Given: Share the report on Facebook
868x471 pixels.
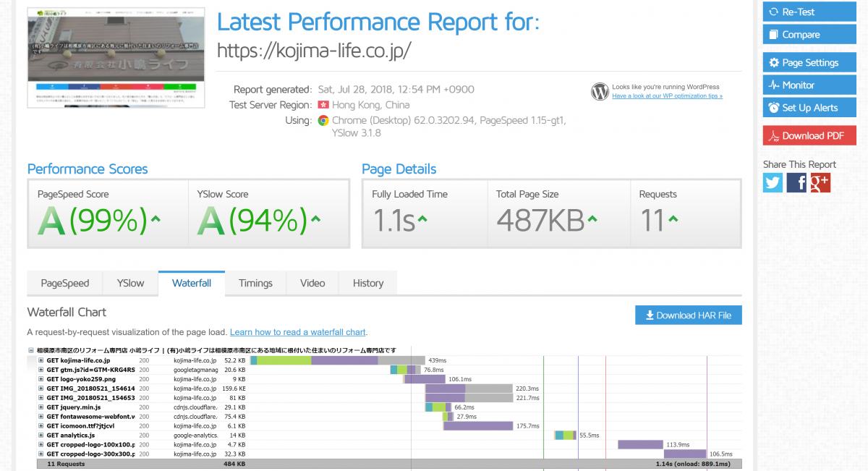Looking at the screenshot, I should pos(796,182).
